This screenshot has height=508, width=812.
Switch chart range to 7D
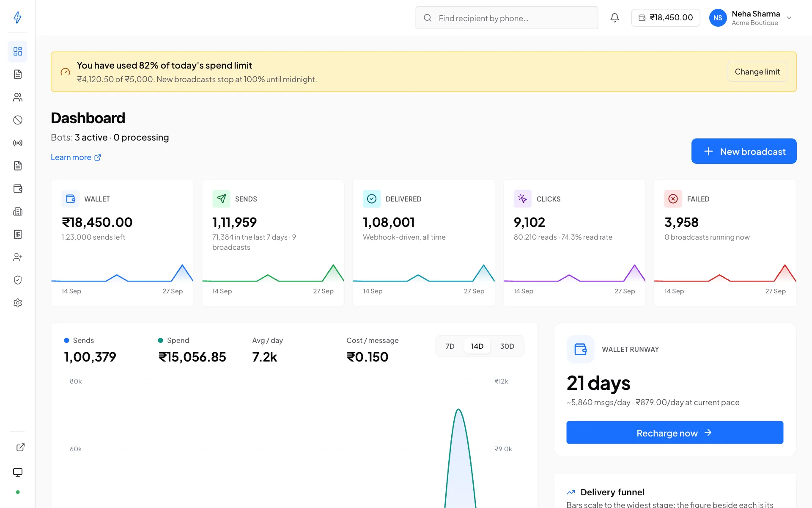450,346
